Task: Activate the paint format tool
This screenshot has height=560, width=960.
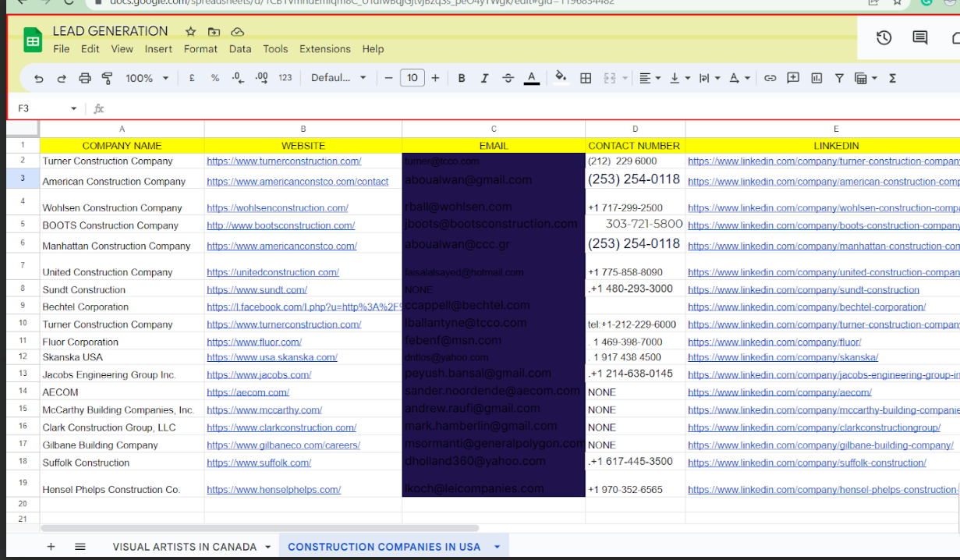Action: tap(108, 78)
